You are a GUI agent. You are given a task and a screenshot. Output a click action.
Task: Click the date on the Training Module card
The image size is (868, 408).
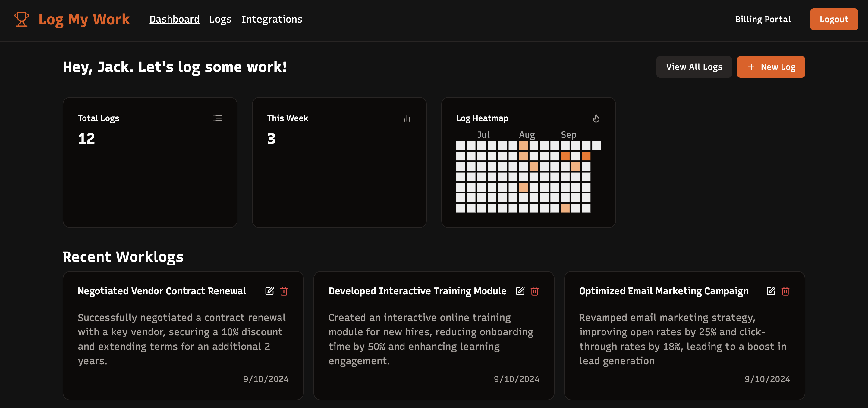point(517,379)
